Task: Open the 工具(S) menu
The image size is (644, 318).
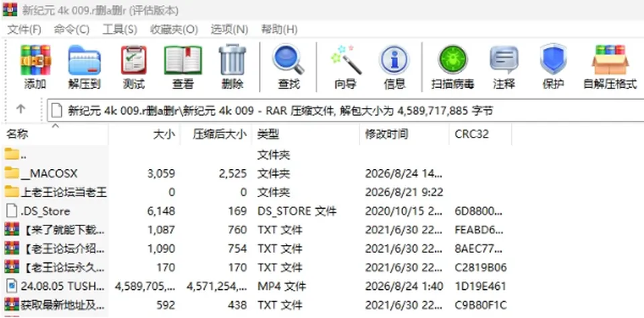Action: point(119,30)
